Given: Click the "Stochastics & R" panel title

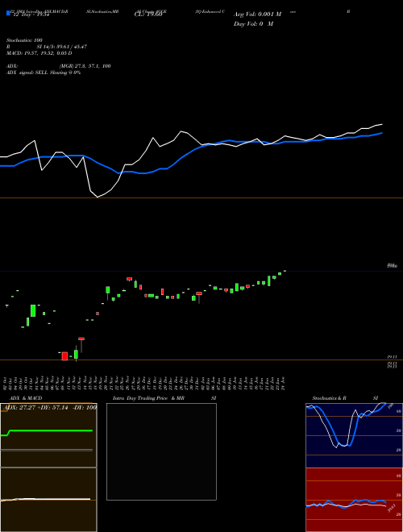Looking at the screenshot, I should 329,398.
